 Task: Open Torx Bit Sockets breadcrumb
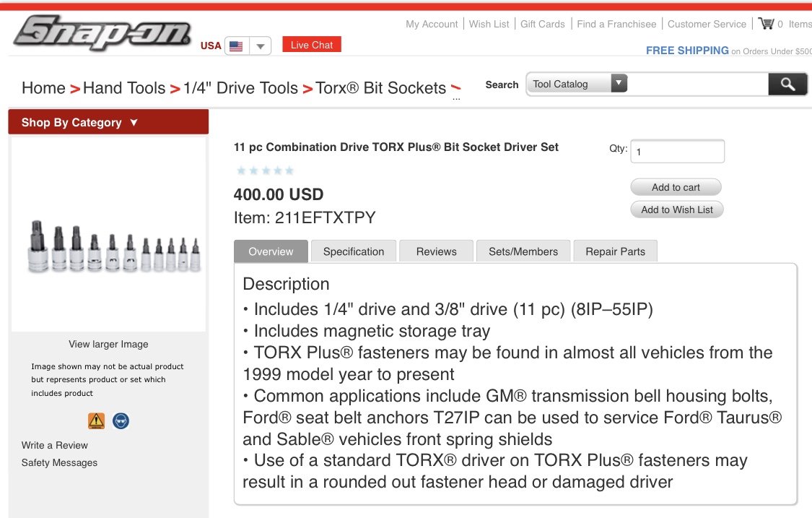pos(380,87)
